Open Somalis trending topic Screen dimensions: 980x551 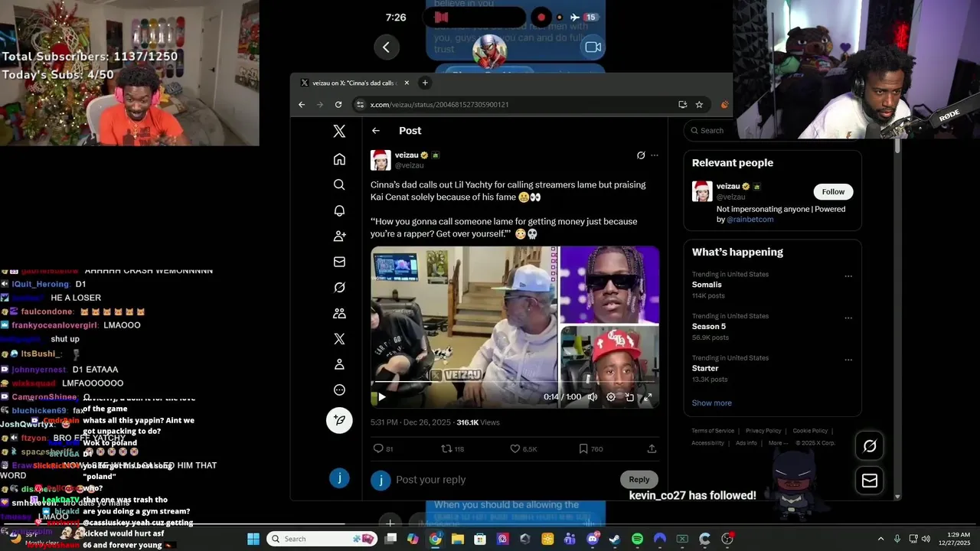[707, 285]
